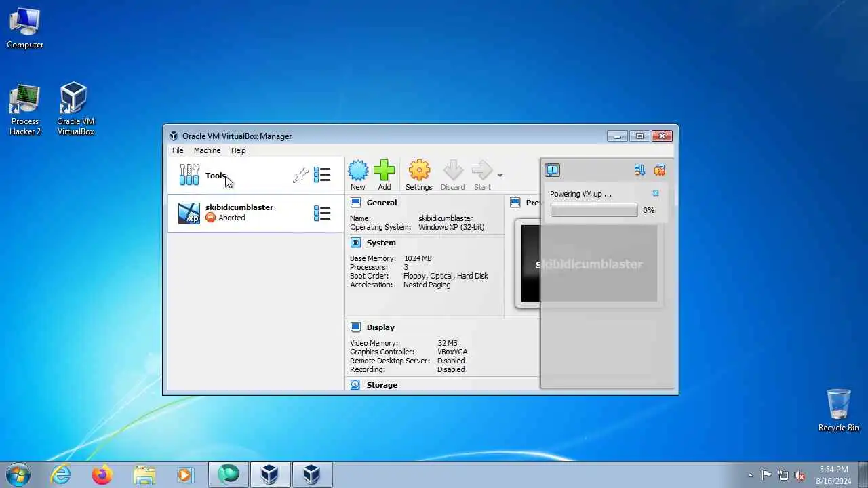Viewport: 868px width, 488px height.
Task: Open Windows Media Player taskbar icon
Action: click(x=185, y=474)
